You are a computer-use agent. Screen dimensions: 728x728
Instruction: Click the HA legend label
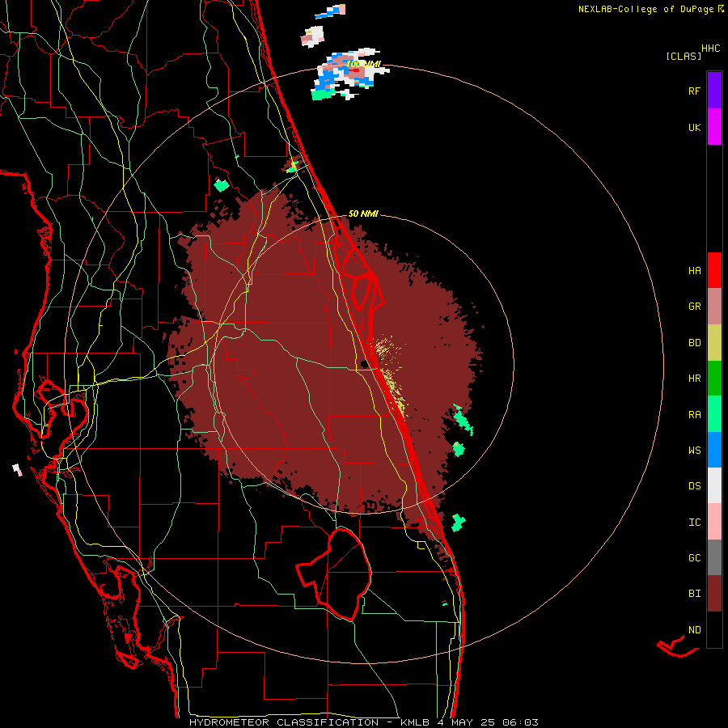[694, 271]
